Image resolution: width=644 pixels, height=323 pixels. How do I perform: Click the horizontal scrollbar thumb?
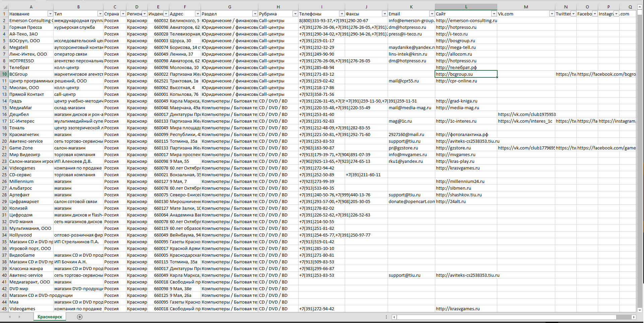[x=507, y=317]
